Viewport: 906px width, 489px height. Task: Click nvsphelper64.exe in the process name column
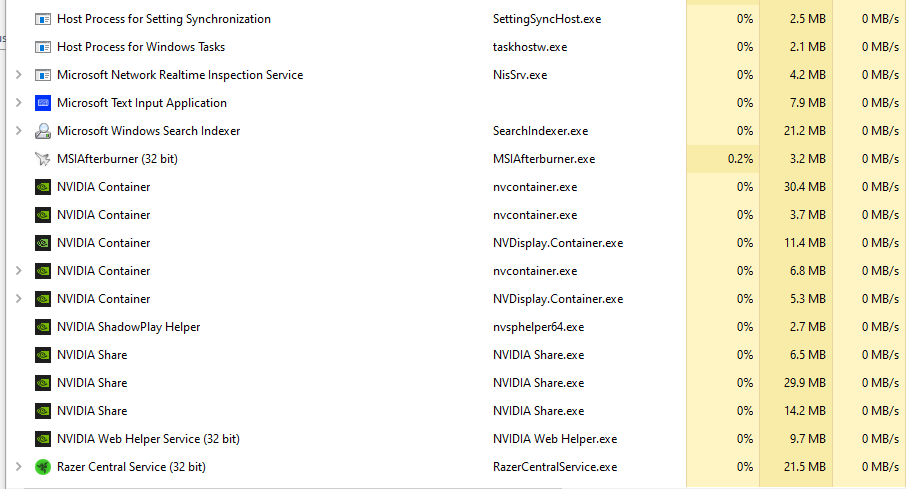[538, 327]
